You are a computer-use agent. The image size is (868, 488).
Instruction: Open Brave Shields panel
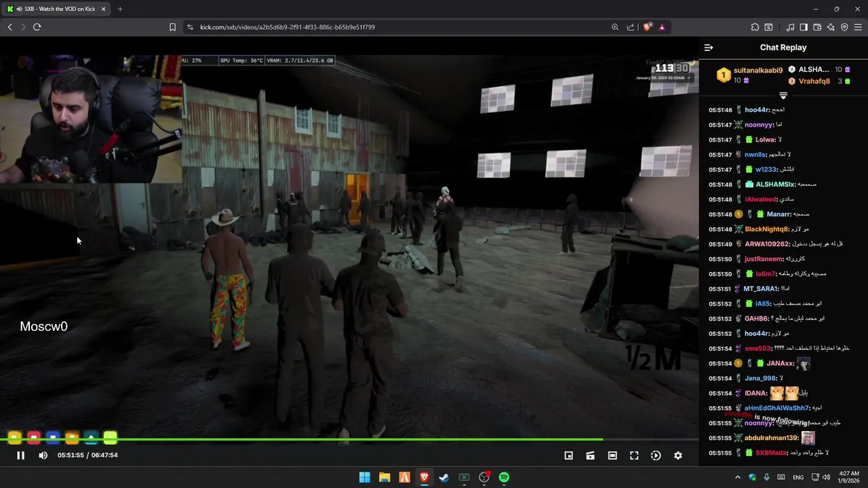[648, 27]
